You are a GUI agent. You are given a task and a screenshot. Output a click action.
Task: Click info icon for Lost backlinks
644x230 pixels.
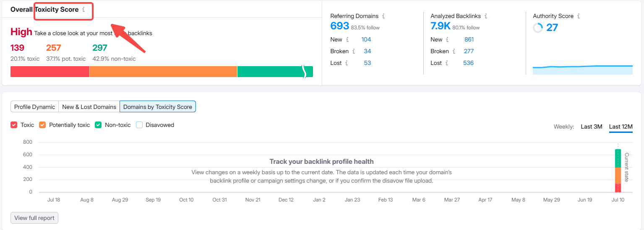(x=447, y=63)
